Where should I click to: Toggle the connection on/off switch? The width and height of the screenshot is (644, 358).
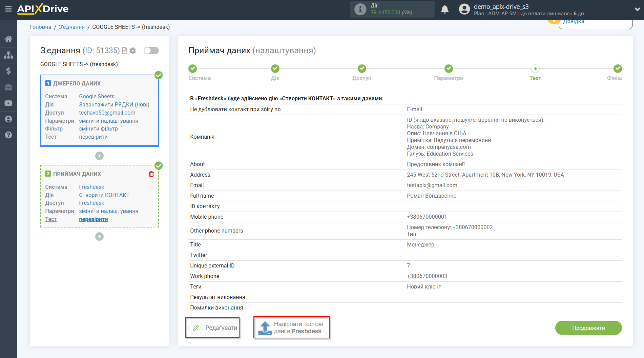tap(151, 51)
